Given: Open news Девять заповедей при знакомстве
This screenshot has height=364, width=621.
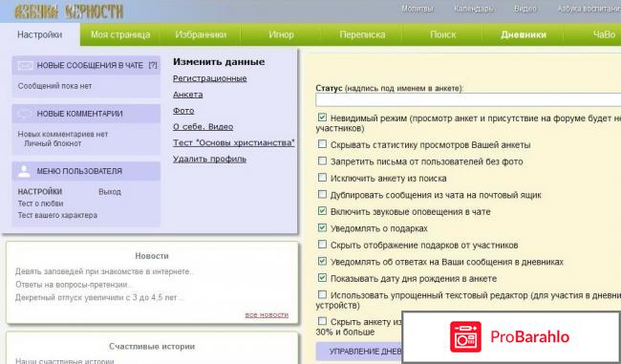Looking at the screenshot, I should [x=104, y=271].
